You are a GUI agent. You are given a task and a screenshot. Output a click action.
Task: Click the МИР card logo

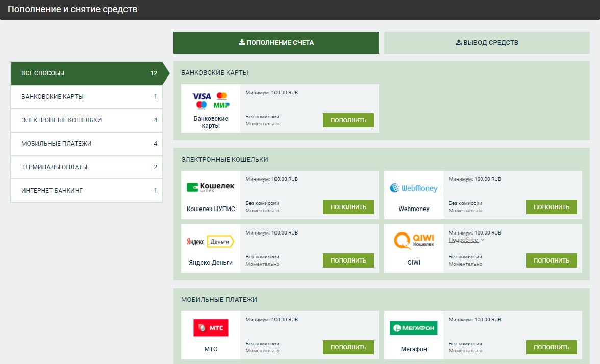pos(221,105)
